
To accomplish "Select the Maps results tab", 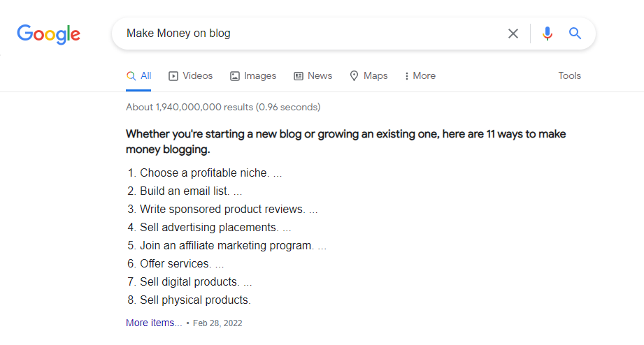I will coord(368,76).
